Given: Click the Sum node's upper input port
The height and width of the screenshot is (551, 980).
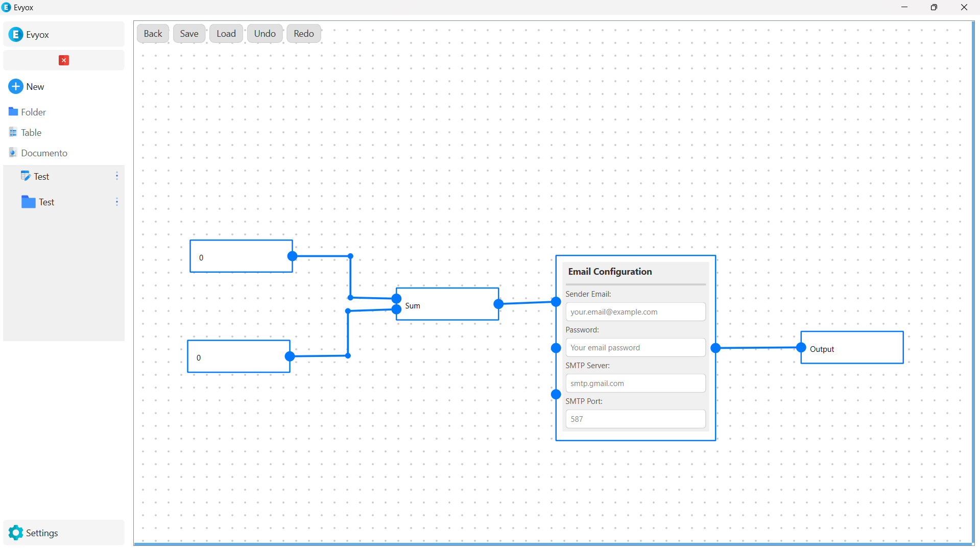Looking at the screenshot, I should (396, 299).
